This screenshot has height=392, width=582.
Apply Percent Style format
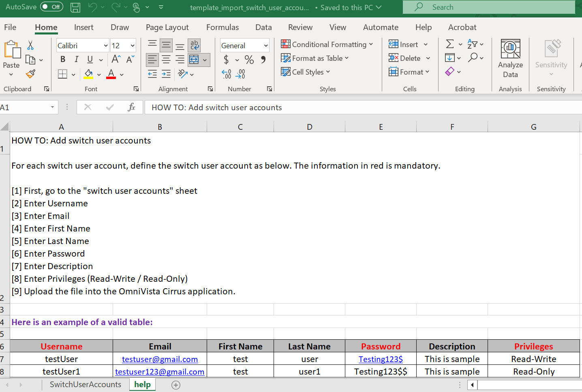[x=249, y=60]
